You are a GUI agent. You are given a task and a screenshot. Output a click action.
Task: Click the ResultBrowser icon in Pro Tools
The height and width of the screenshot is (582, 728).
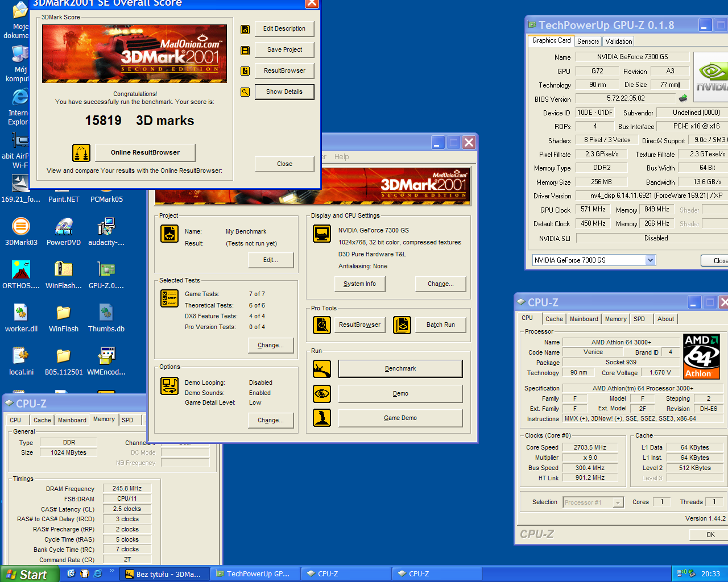point(322,325)
